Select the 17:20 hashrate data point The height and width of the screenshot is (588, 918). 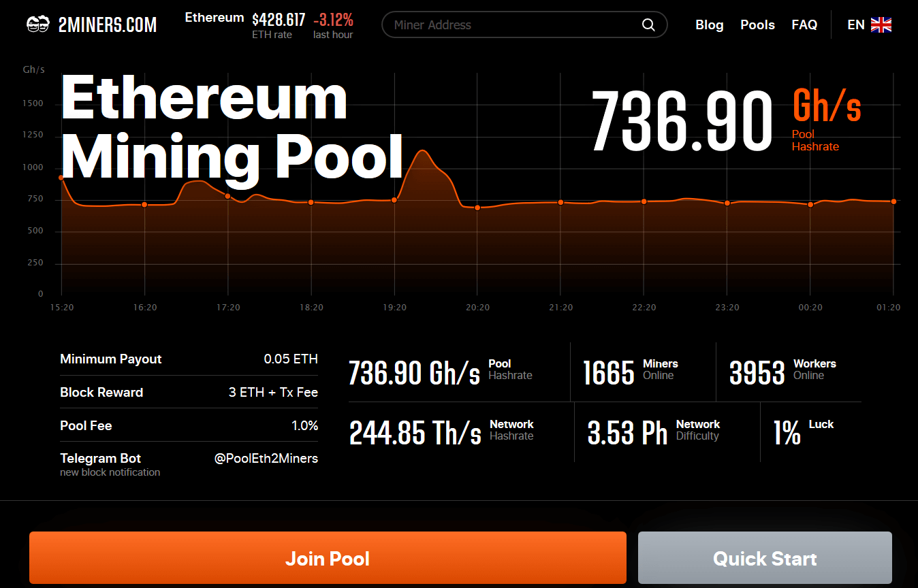pyautogui.click(x=227, y=196)
